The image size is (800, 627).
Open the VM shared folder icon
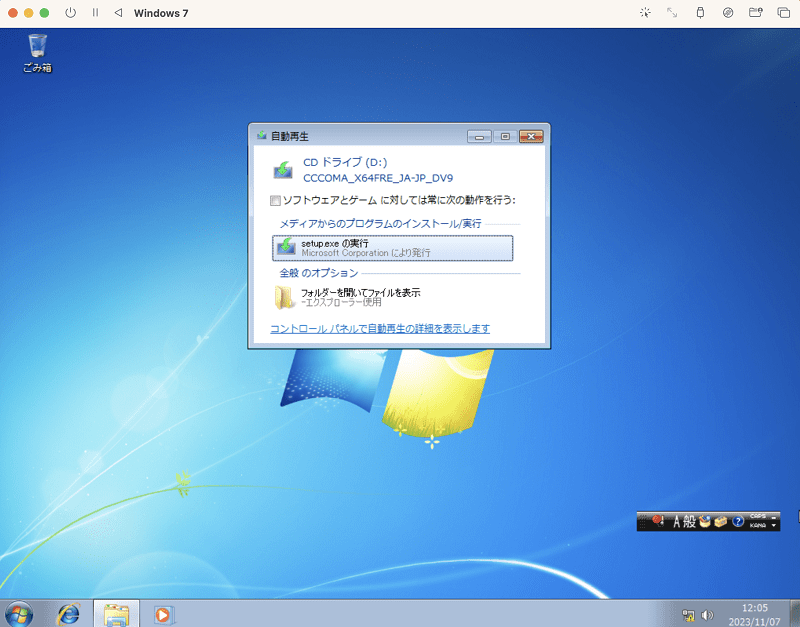tap(756, 13)
